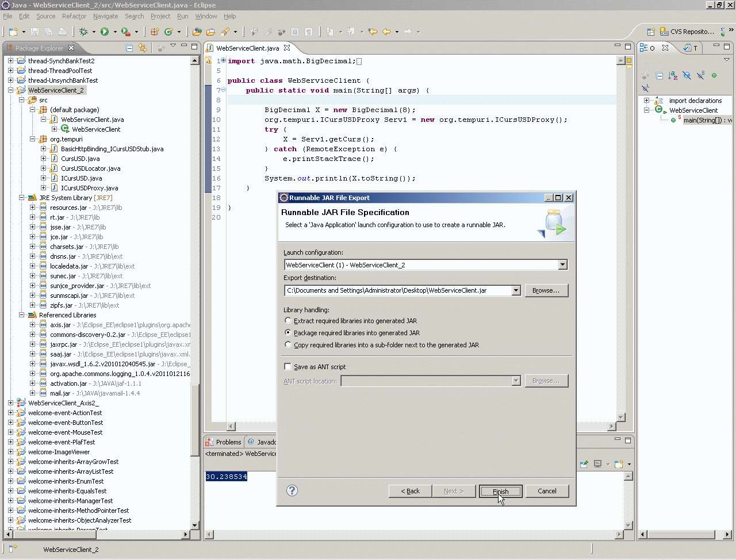Screen dimensions: 736x560
Task: Enable the Save as ANT script checkbox
Action: click(x=288, y=367)
